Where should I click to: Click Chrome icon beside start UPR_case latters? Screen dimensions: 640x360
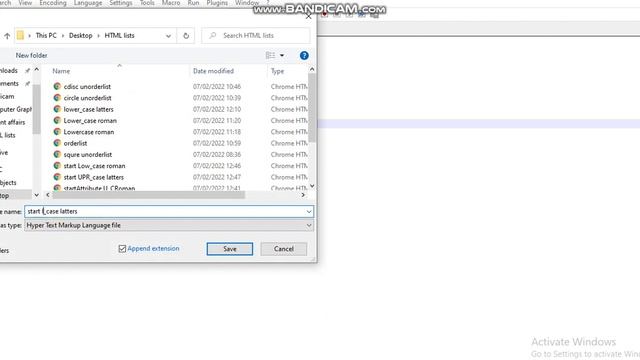click(57, 177)
